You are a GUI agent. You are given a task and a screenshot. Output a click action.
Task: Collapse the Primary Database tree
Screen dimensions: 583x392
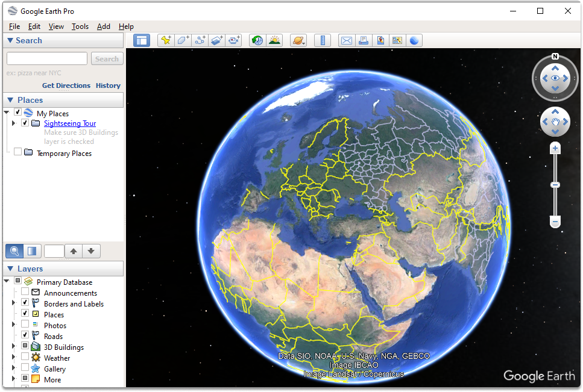coord(7,281)
